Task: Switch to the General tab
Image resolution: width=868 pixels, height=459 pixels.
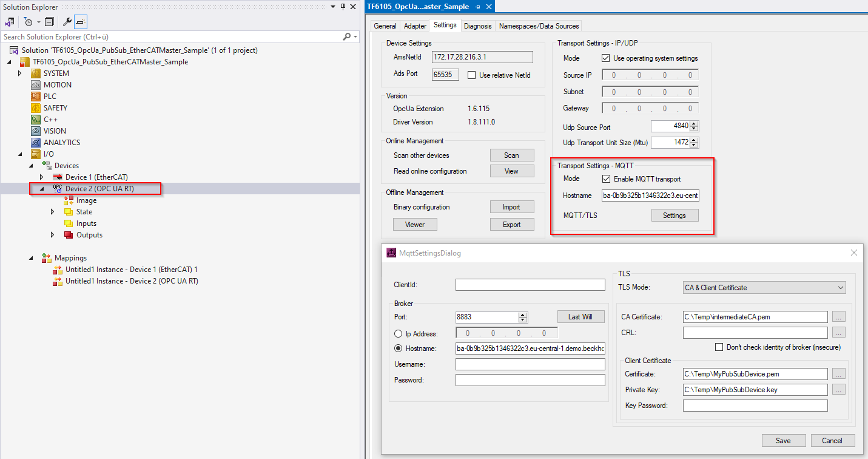Action: pos(385,26)
